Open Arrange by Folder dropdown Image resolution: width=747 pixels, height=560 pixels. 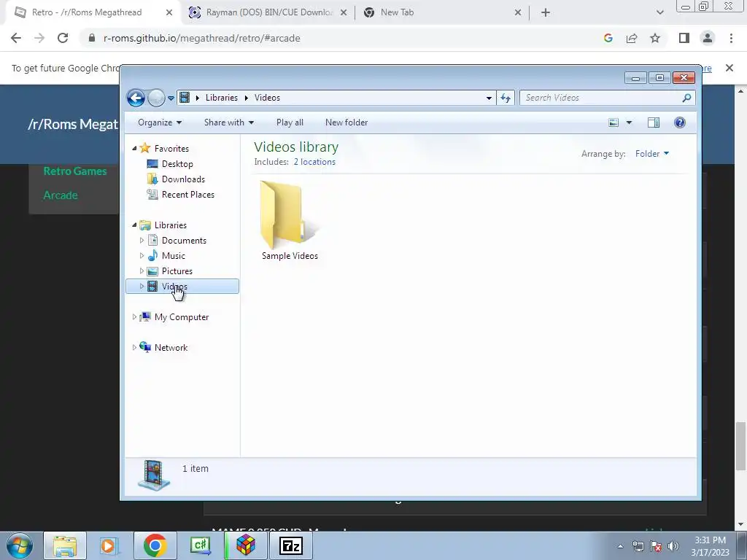(652, 154)
